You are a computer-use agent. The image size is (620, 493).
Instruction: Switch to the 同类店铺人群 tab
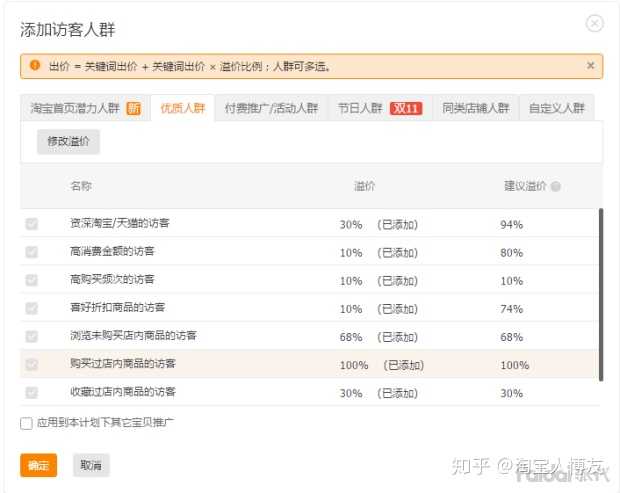(476, 108)
